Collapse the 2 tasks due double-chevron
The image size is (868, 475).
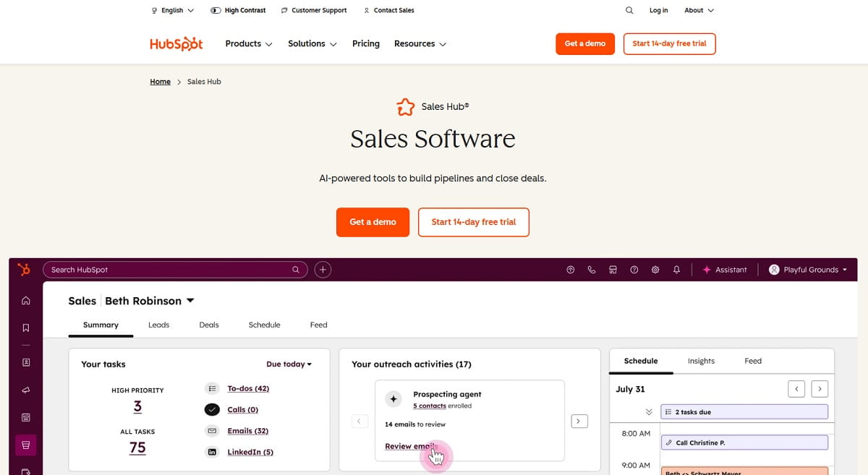(x=649, y=412)
